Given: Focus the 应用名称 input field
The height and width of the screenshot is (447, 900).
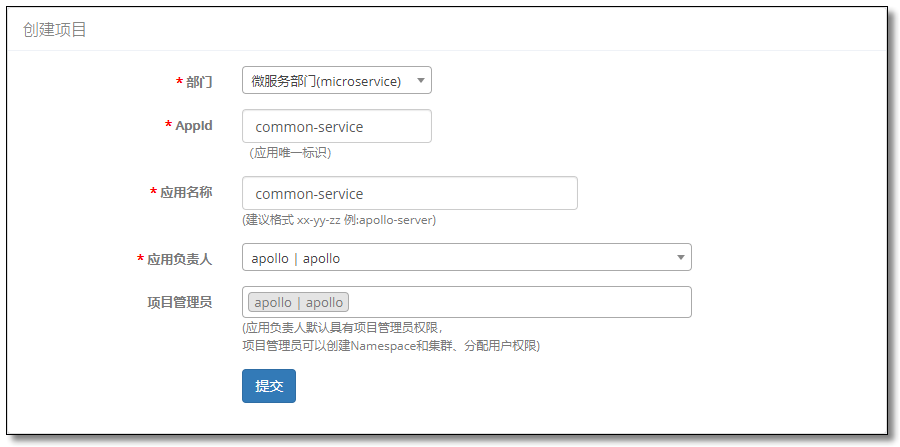Looking at the screenshot, I should (x=409, y=193).
